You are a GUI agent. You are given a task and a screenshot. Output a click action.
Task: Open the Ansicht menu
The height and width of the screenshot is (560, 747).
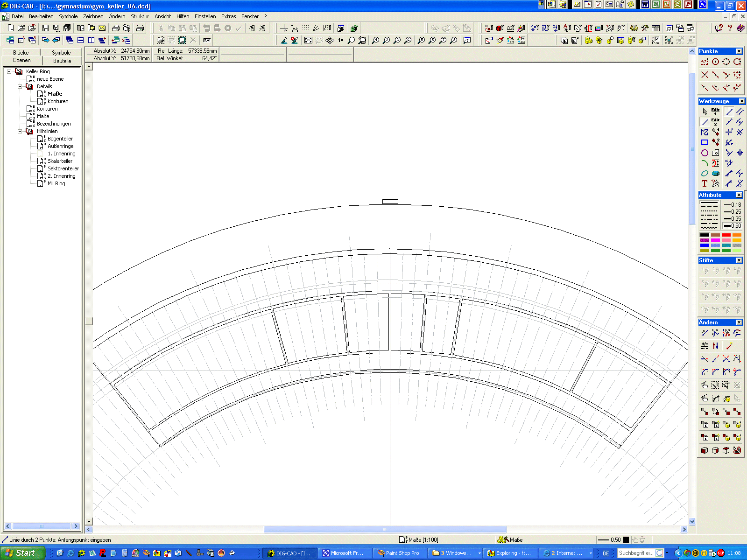click(x=163, y=16)
